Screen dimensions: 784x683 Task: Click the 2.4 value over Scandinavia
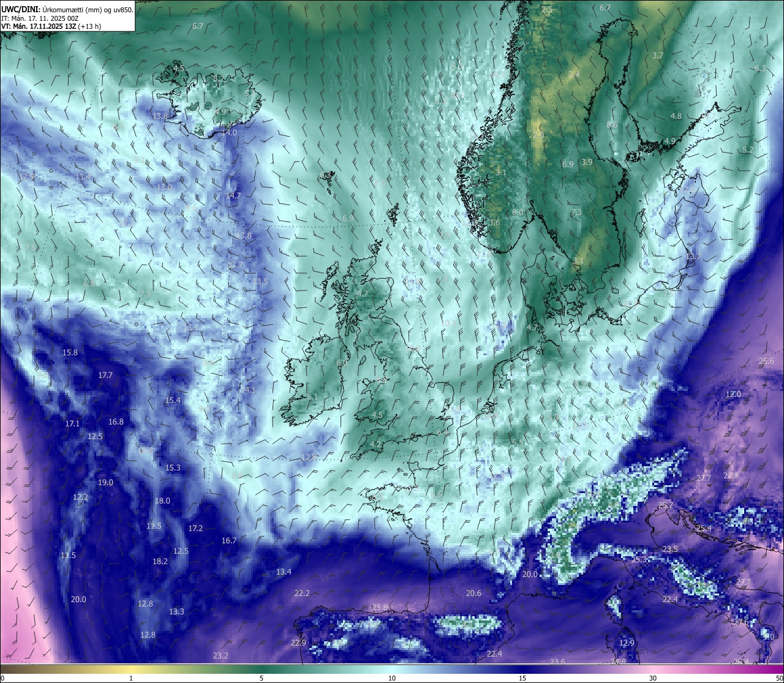pyautogui.click(x=573, y=75)
